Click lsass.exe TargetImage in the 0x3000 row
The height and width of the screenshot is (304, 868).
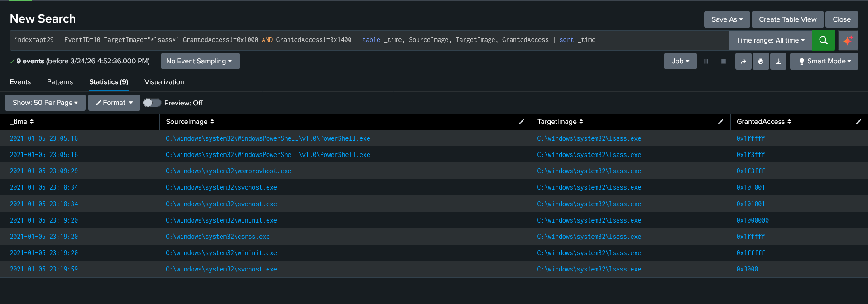click(589, 269)
